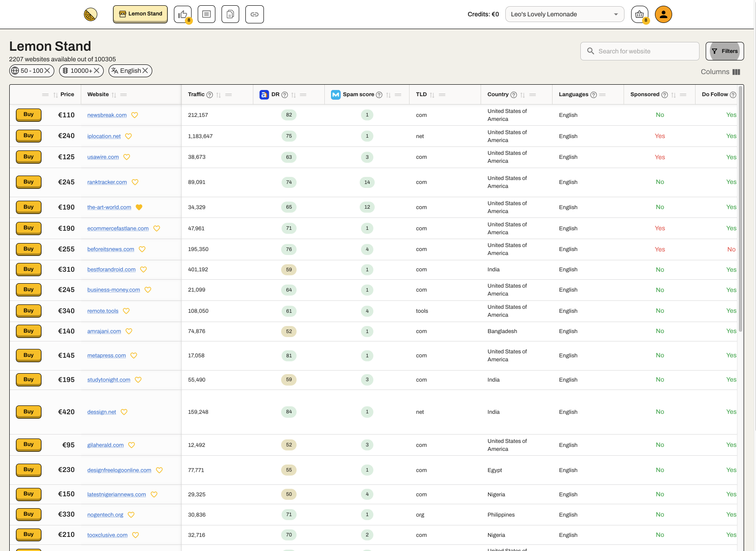
Task: Click Spam score help icon
Action: pyautogui.click(x=379, y=95)
